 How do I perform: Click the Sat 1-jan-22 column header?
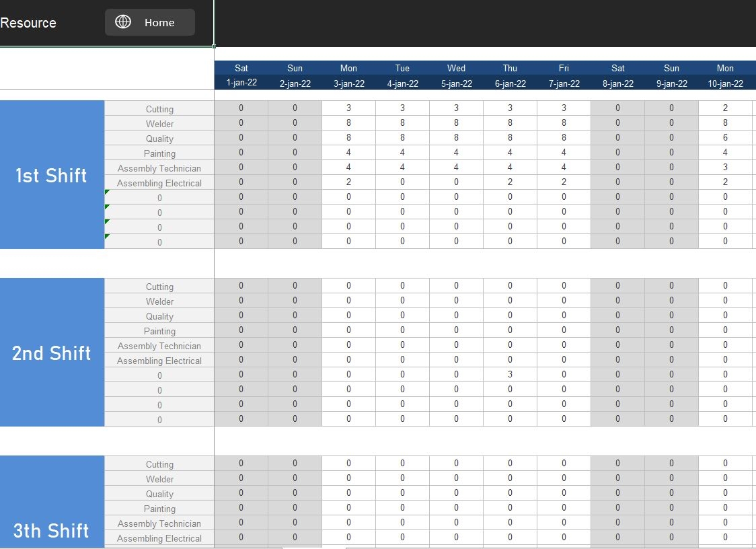pos(241,75)
